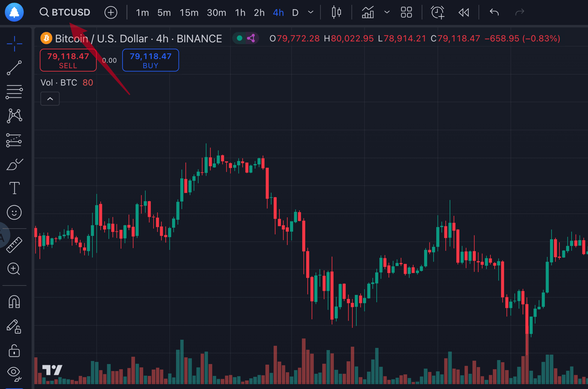Select the trend line drawing tool
The height and width of the screenshot is (389, 588).
click(14, 68)
